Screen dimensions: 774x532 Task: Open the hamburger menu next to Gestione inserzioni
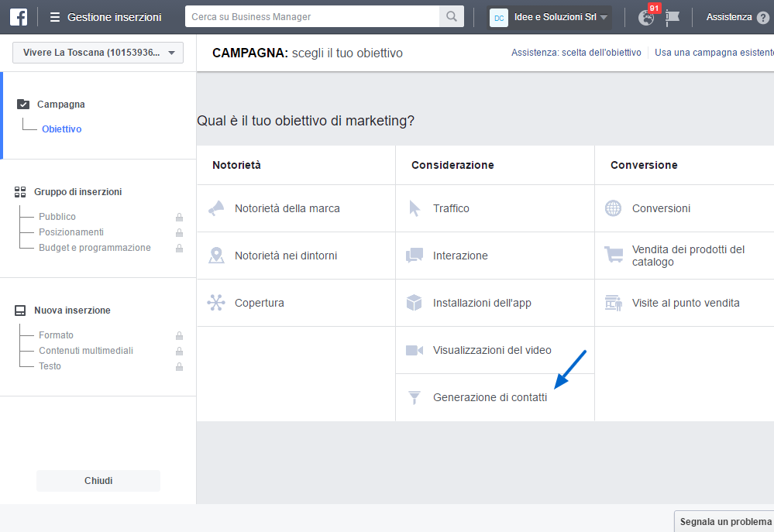55,17
